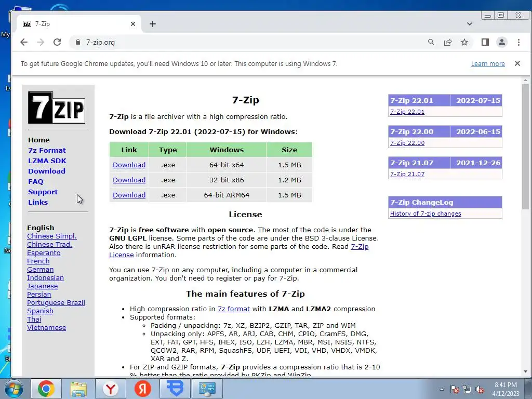Close the 7-Zip tab
This screenshot has height=399, width=532.
click(x=133, y=24)
